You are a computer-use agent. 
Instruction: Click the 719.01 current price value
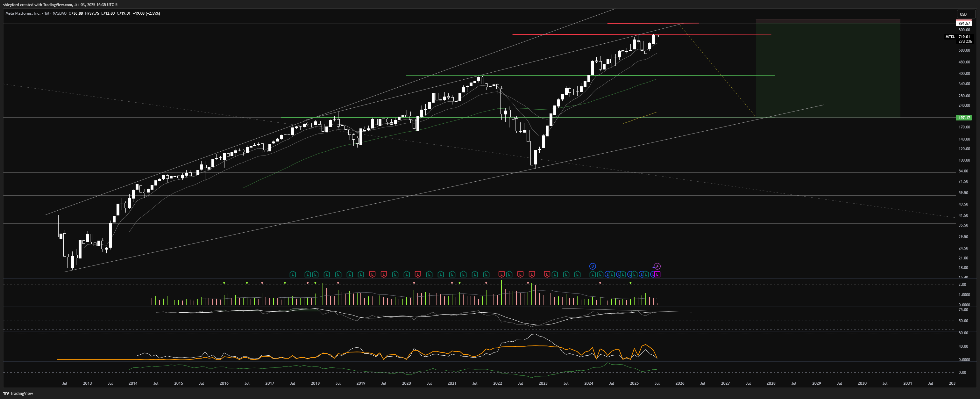pos(964,37)
